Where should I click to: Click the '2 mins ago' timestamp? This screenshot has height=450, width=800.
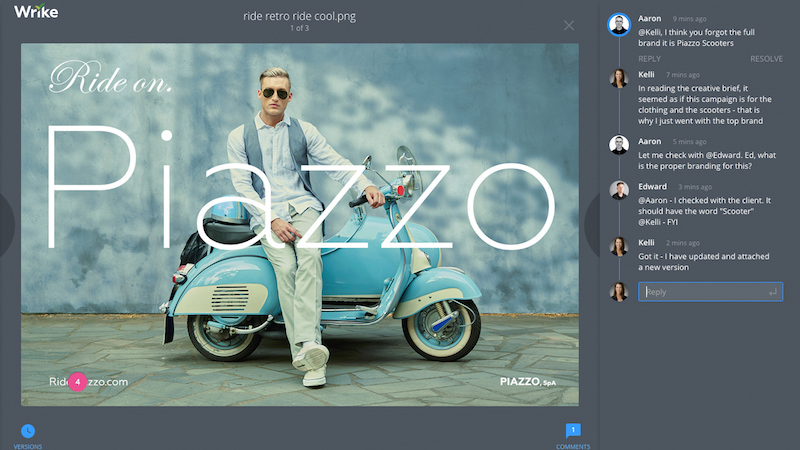683,243
